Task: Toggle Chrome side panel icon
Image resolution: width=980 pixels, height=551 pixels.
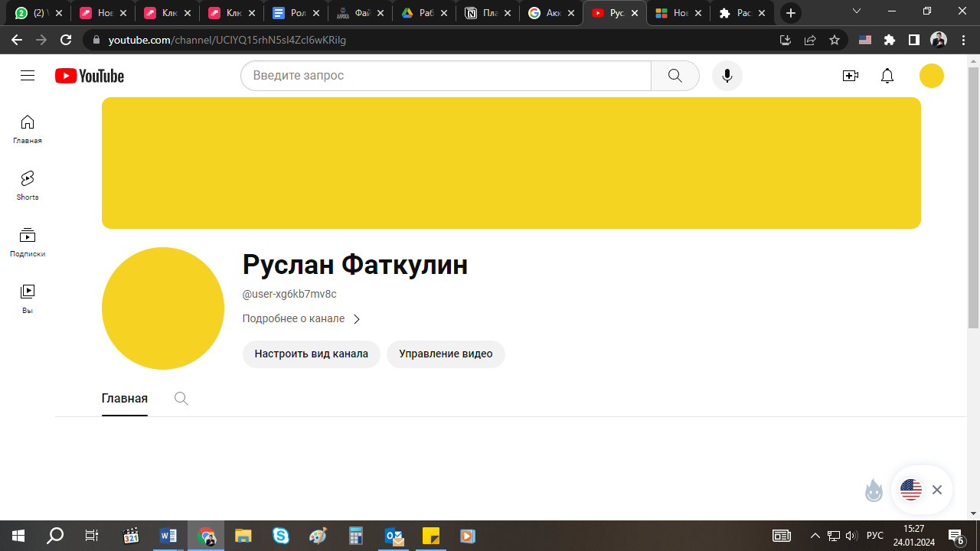Action: 913,40
